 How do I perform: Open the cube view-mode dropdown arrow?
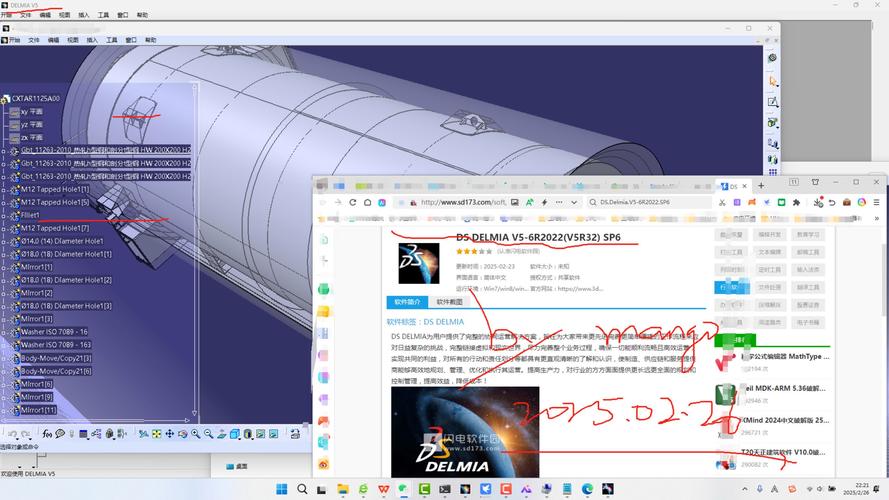(x=241, y=437)
